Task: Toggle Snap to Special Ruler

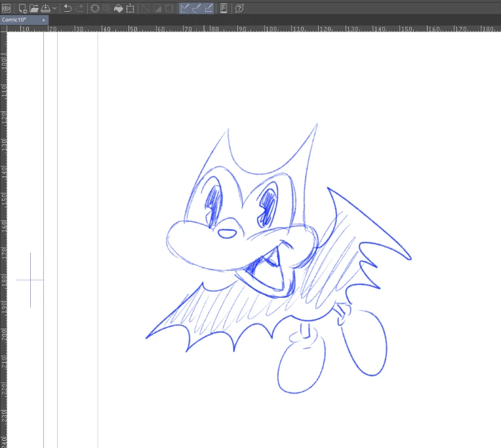Action: click(197, 9)
